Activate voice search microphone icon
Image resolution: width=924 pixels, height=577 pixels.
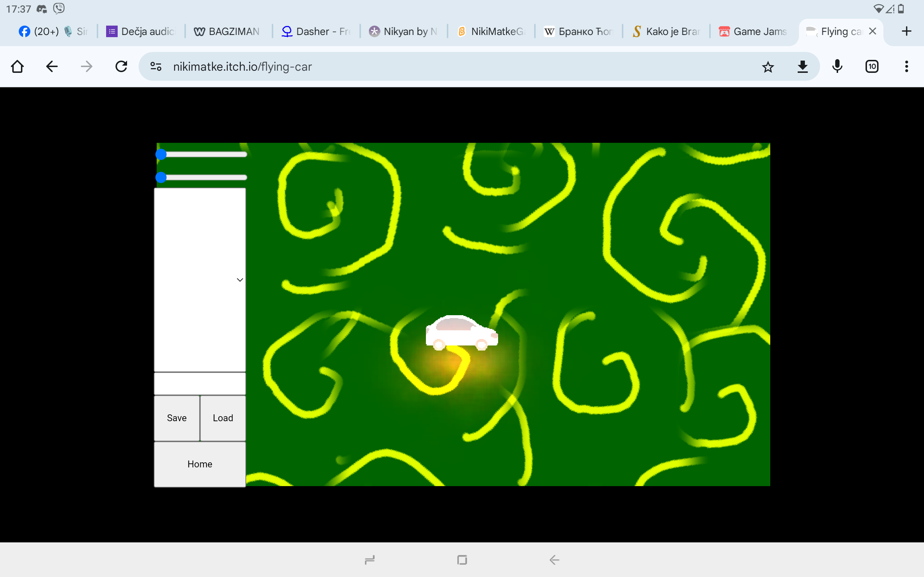837,66
